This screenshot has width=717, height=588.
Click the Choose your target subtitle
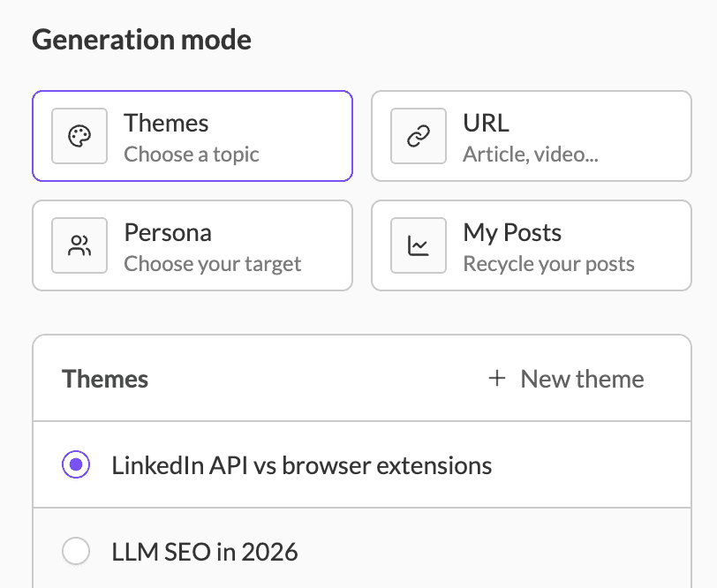coord(213,264)
